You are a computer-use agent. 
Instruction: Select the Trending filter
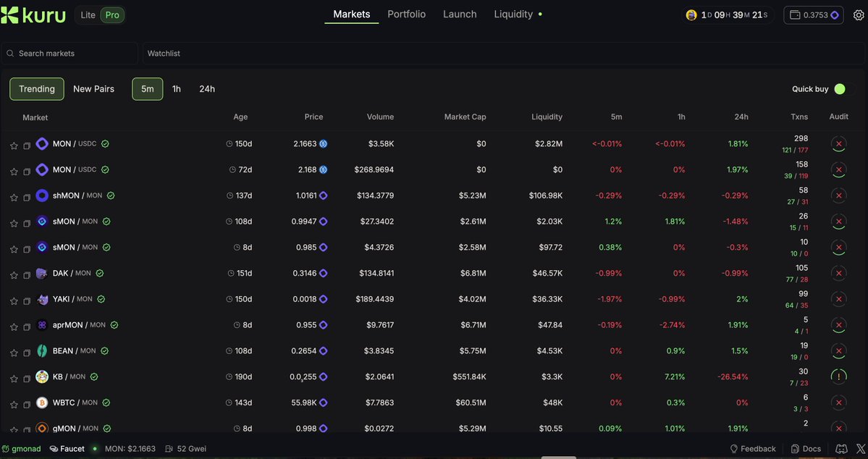click(x=37, y=88)
